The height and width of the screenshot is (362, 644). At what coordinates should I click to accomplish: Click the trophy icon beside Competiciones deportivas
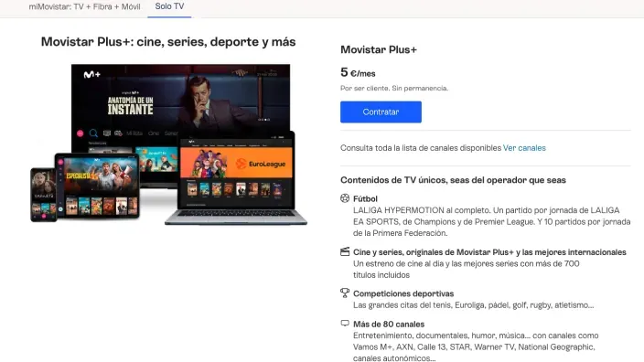tap(345, 293)
